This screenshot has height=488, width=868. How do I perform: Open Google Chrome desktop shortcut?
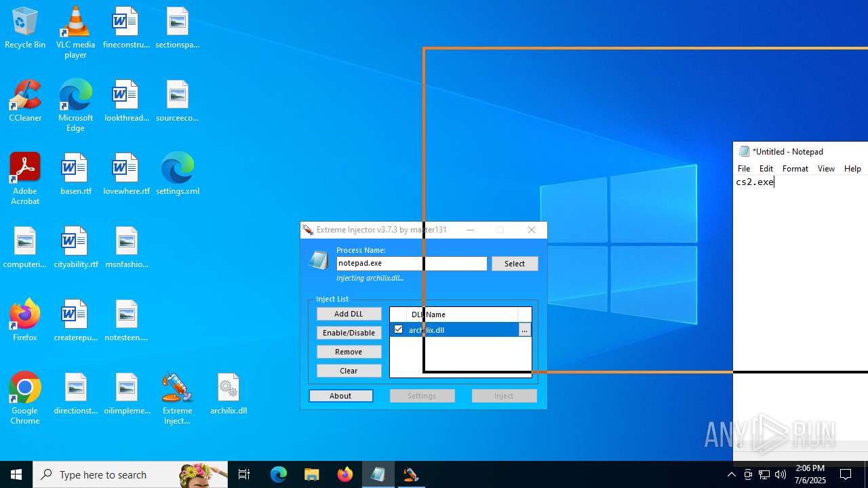25,399
